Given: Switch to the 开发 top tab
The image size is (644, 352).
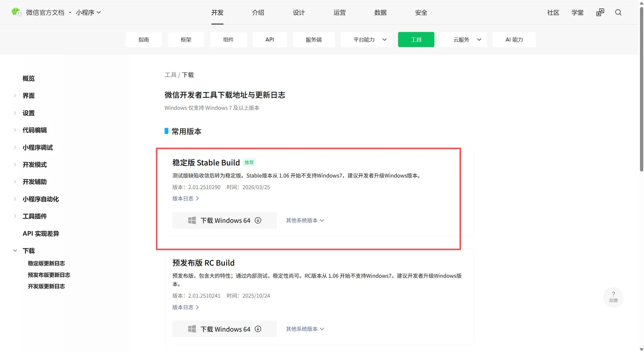Looking at the screenshot, I should pyautogui.click(x=217, y=12).
